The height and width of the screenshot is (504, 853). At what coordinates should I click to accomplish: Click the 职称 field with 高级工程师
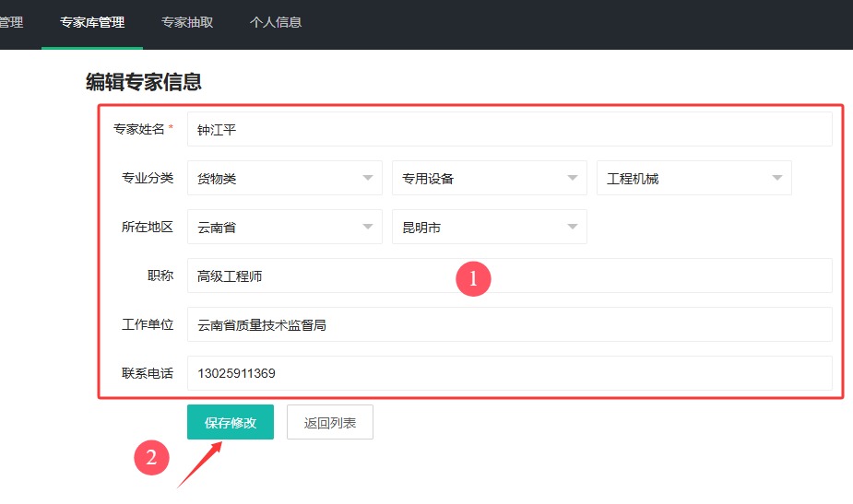(x=509, y=275)
